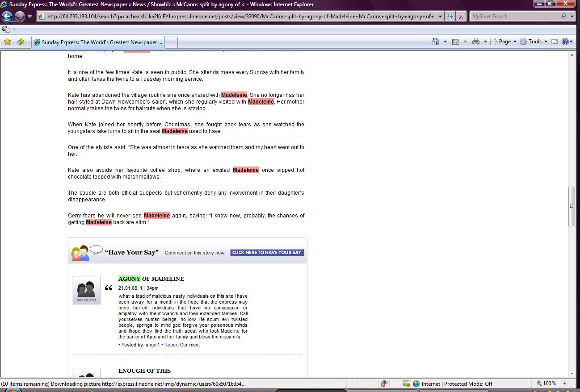Click the search magnifier icon
This screenshot has height=392, width=580.
563,17
